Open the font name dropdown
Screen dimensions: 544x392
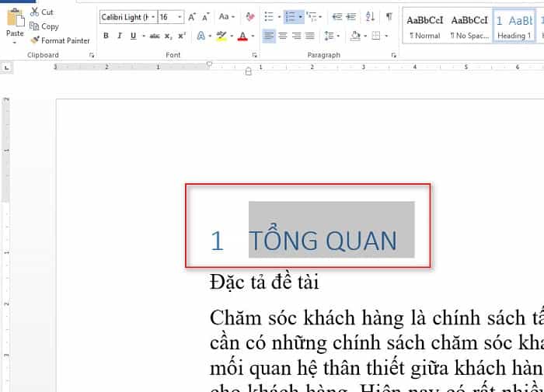coord(154,16)
